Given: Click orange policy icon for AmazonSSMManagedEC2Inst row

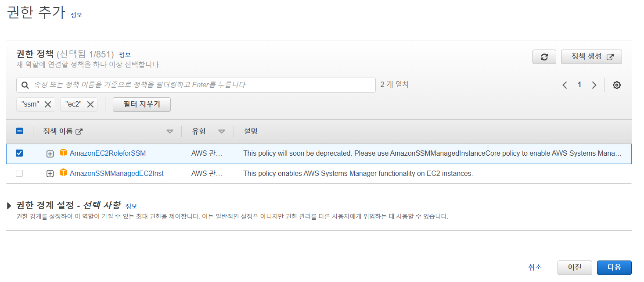Looking at the screenshot, I should tap(64, 173).
